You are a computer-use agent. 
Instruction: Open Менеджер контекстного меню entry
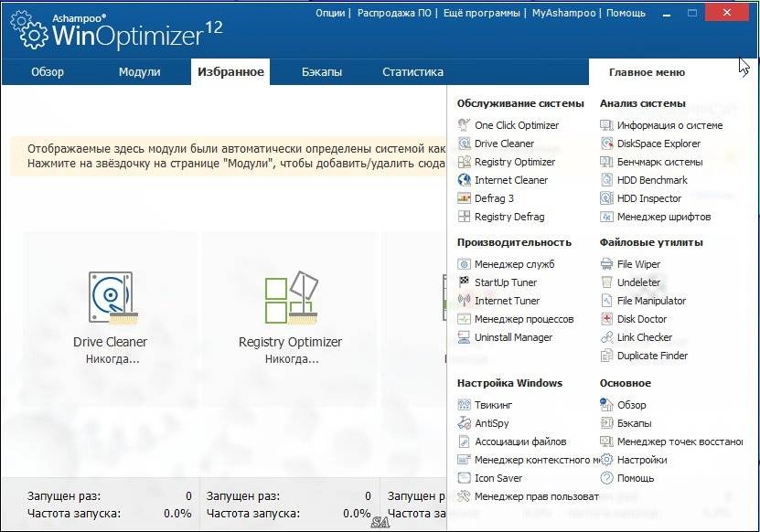pyautogui.click(x=529, y=460)
